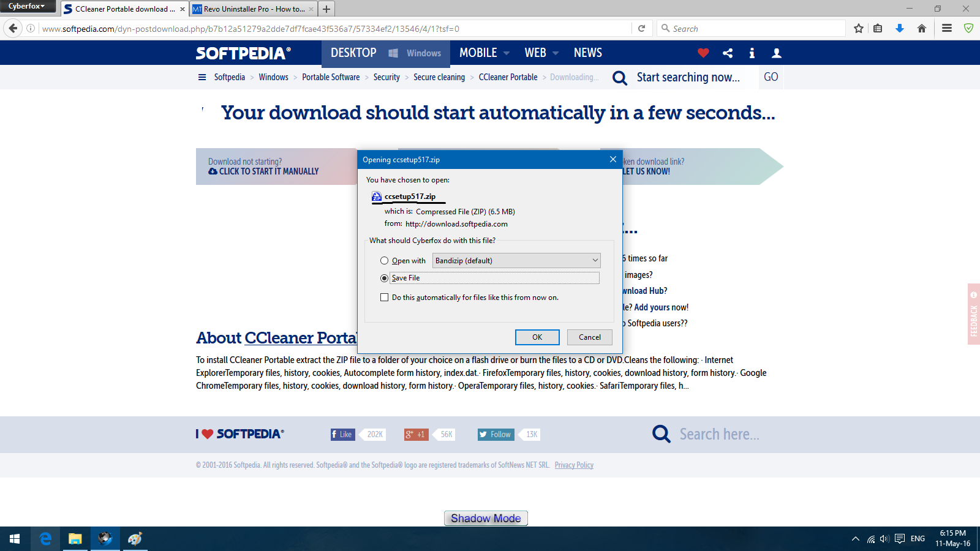Click the footer magnifier next to Search here
The width and height of the screenshot is (980, 551).
click(661, 434)
